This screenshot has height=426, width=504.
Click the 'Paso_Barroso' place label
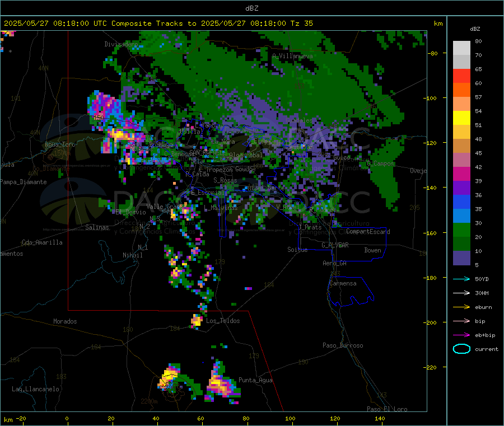click(x=343, y=345)
